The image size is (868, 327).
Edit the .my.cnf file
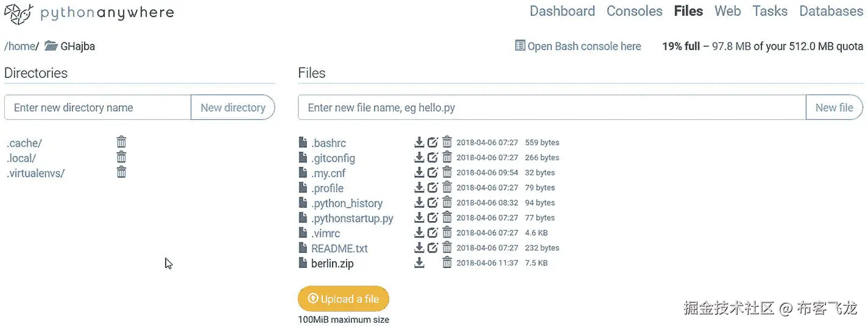pos(432,172)
